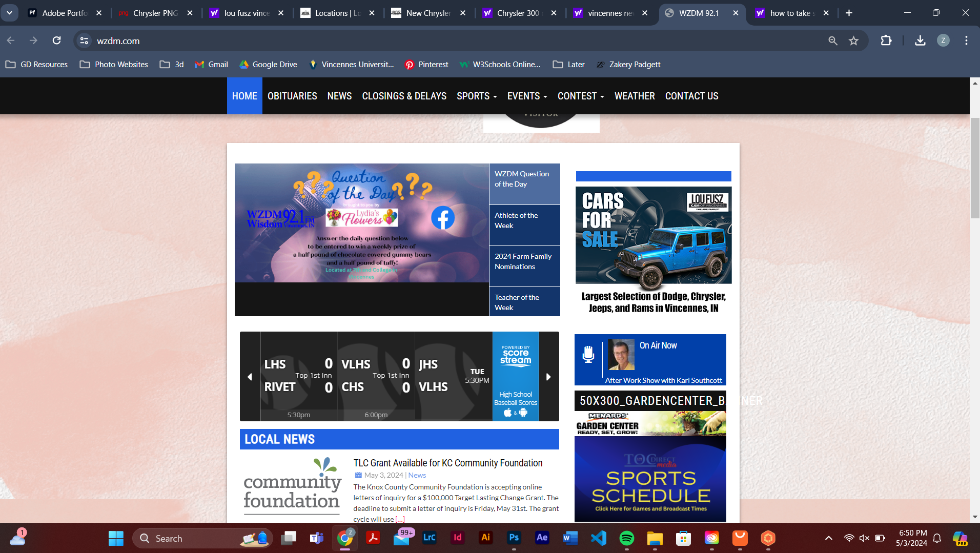
Task: Expand the SPORTS dropdown menu
Action: (477, 96)
